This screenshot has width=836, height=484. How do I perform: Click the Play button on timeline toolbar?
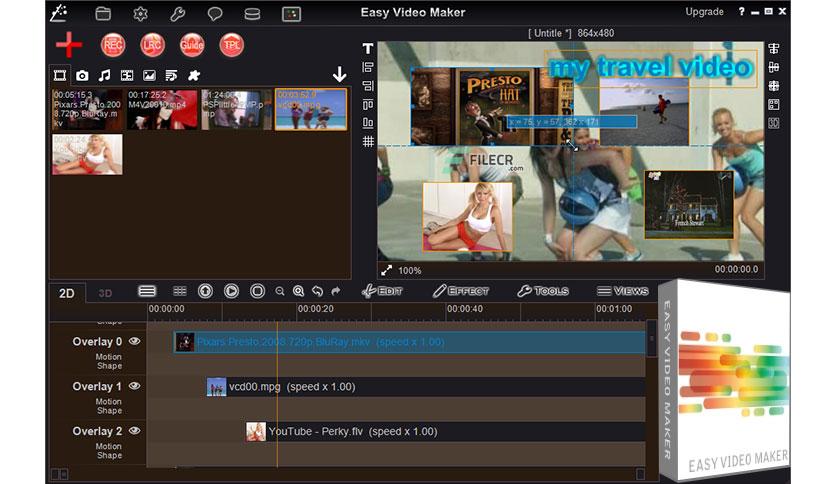tap(231, 291)
